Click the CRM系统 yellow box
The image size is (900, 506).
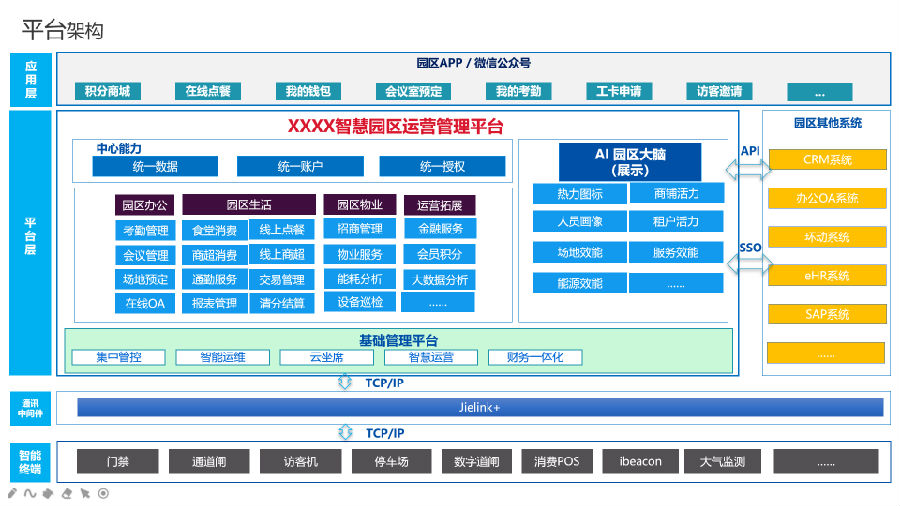point(827,160)
